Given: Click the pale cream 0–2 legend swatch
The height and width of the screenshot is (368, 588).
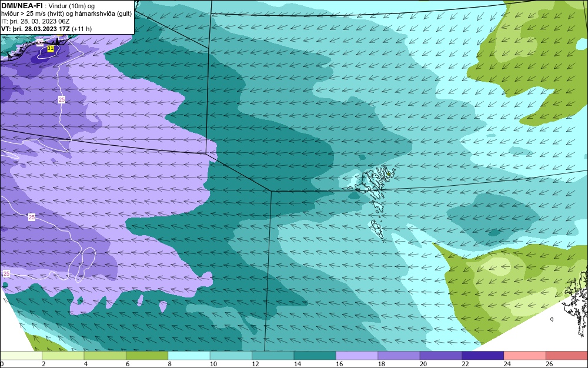Looking at the screenshot, I should point(21,356).
